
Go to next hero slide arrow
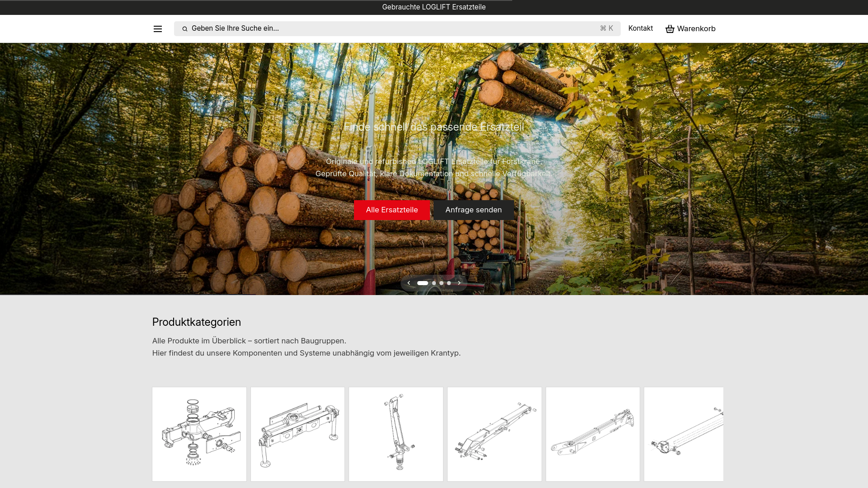(x=459, y=283)
